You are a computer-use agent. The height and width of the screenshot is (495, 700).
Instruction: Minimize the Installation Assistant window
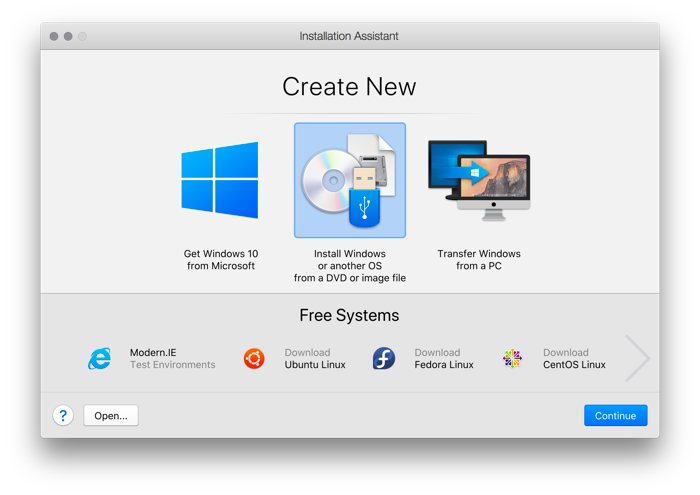pos(68,36)
